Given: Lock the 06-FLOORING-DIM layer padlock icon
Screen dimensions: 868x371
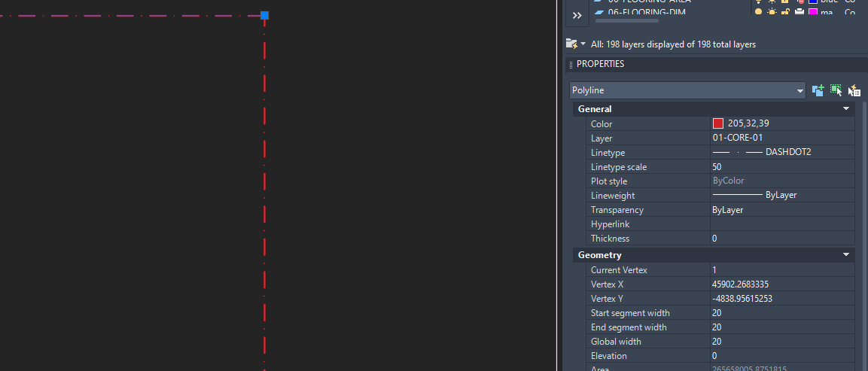Looking at the screenshot, I should (785, 11).
